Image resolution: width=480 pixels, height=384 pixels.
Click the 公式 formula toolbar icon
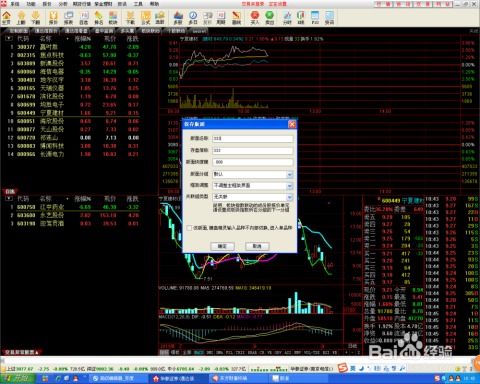146,17
